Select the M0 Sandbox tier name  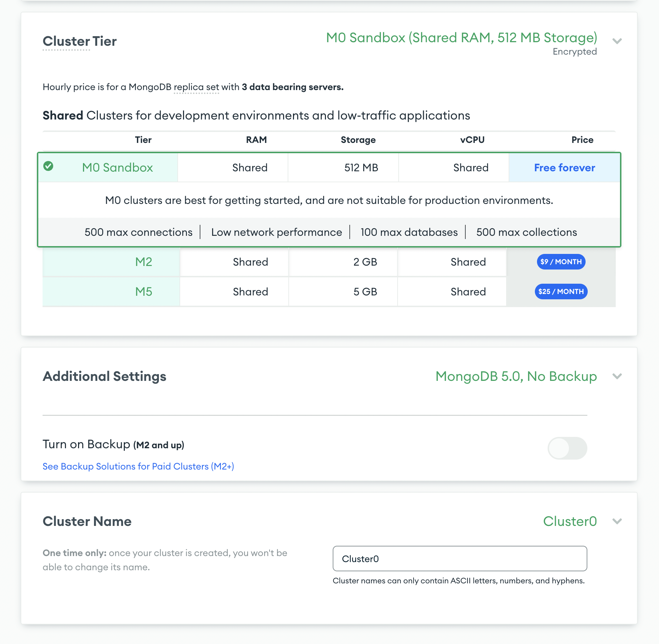117,167
